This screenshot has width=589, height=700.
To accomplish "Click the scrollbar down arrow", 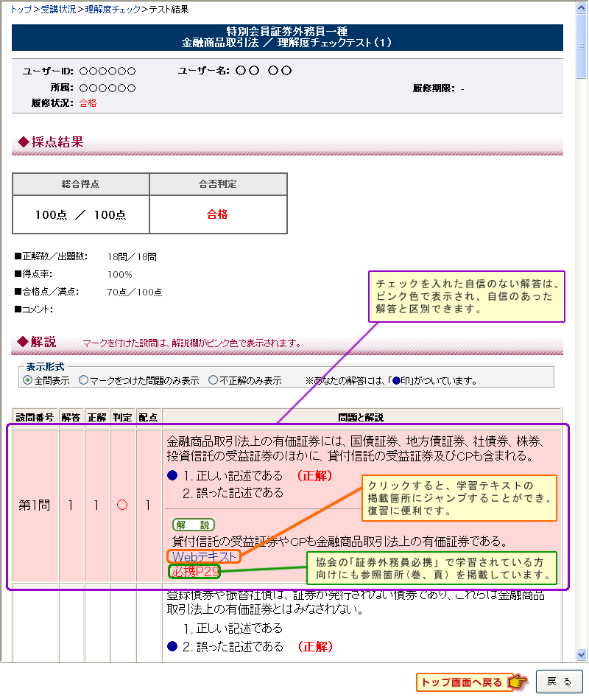I will pos(581,654).
